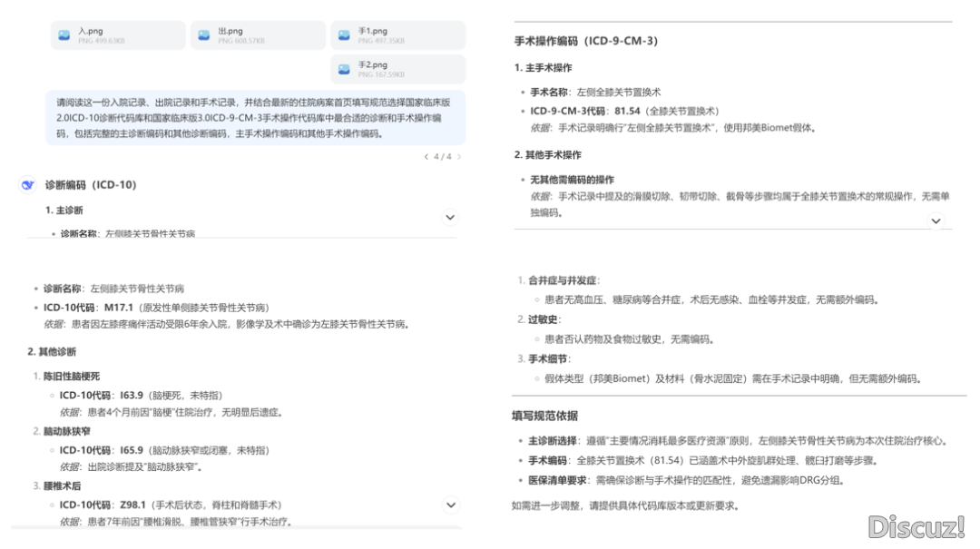
Task: Go to previous response version arrow
Action: pos(426,157)
